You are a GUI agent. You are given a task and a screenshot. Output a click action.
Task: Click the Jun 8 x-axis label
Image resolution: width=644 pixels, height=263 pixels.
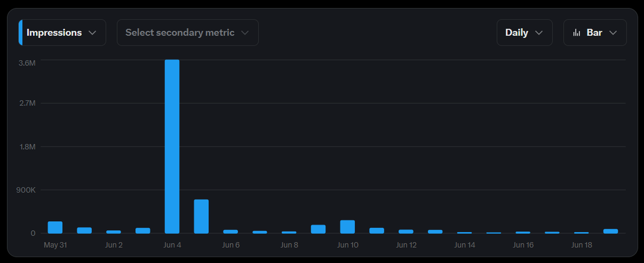289,245
